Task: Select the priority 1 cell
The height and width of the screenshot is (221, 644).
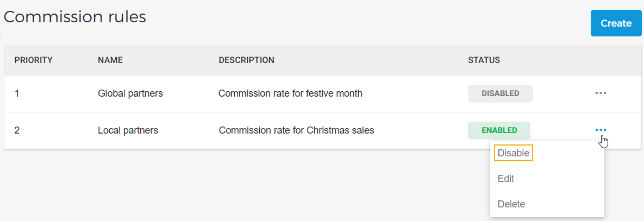Action: point(17,93)
